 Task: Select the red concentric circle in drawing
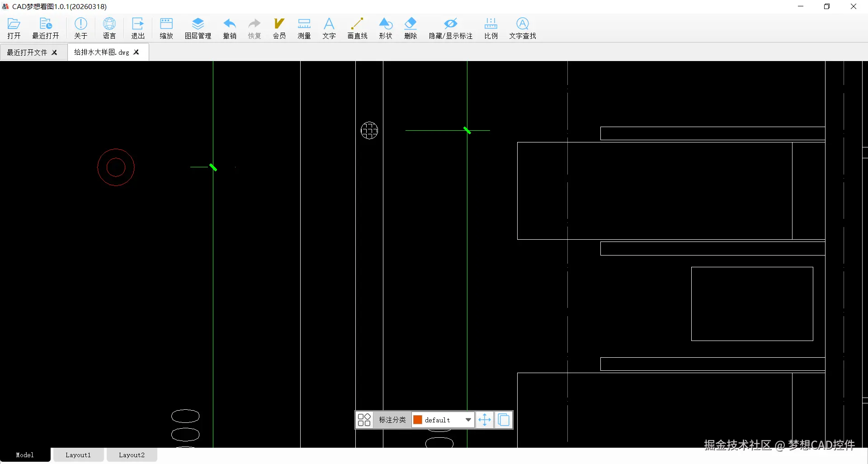point(116,167)
